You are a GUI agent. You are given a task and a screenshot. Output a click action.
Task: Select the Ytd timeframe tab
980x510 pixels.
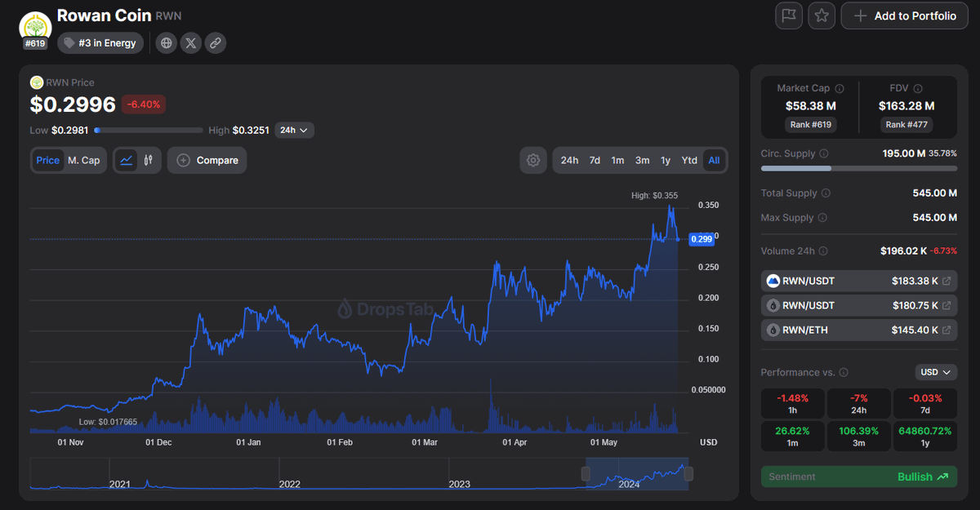point(689,160)
